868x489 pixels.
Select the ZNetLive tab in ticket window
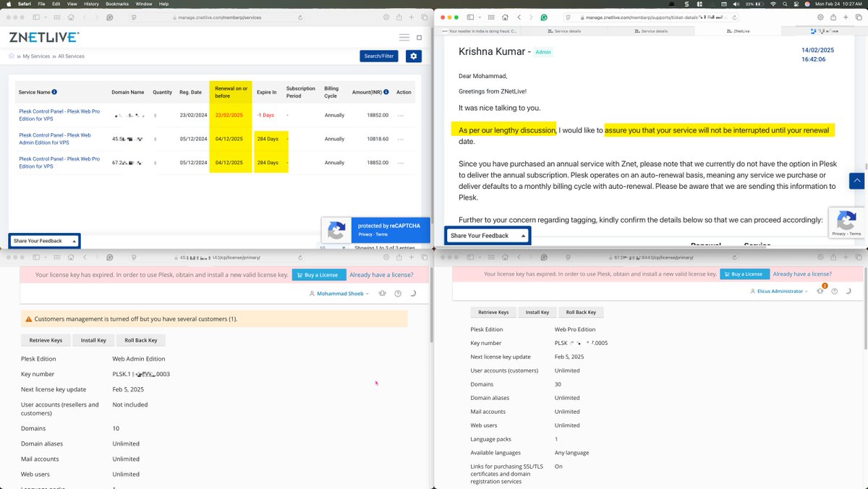pos(738,31)
